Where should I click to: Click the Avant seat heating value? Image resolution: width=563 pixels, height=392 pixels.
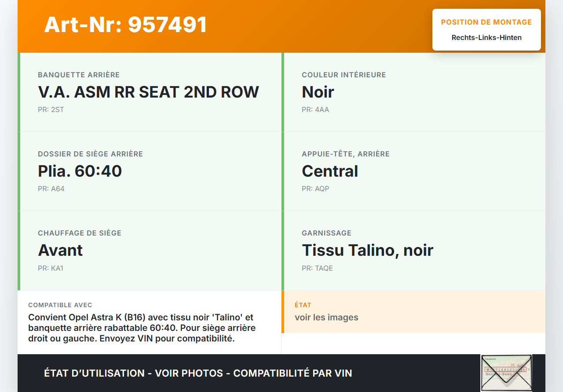click(60, 250)
